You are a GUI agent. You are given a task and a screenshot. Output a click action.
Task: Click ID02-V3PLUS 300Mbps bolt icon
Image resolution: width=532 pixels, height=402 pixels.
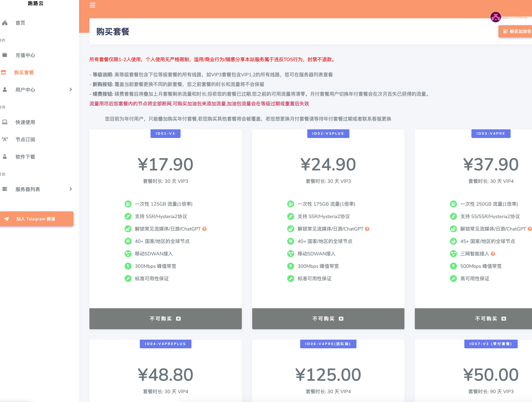point(291,266)
